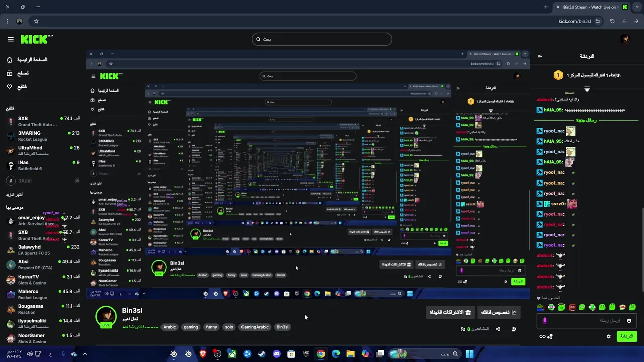Open 3alawyhd EA Sports FC 25 channel
The width and height of the screenshot is (644, 362).
point(42,250)
